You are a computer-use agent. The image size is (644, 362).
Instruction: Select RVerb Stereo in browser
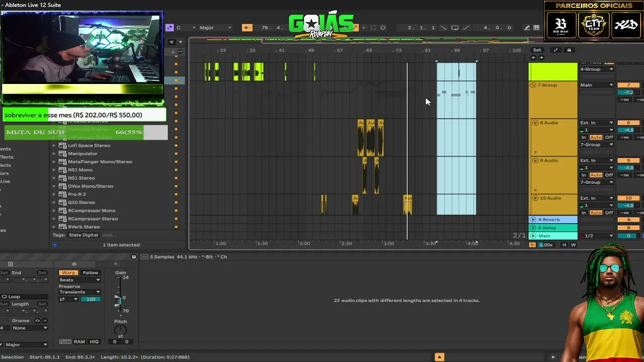[84, 227]
